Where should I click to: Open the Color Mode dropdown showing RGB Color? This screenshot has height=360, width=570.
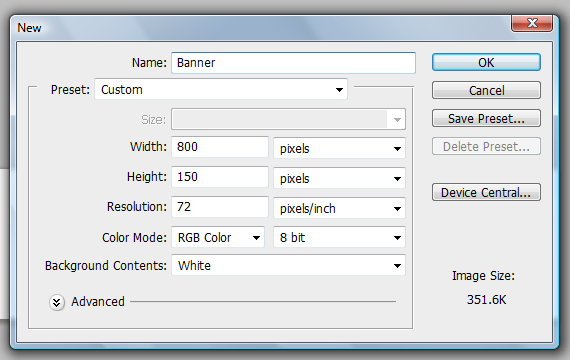pos(218,237)
